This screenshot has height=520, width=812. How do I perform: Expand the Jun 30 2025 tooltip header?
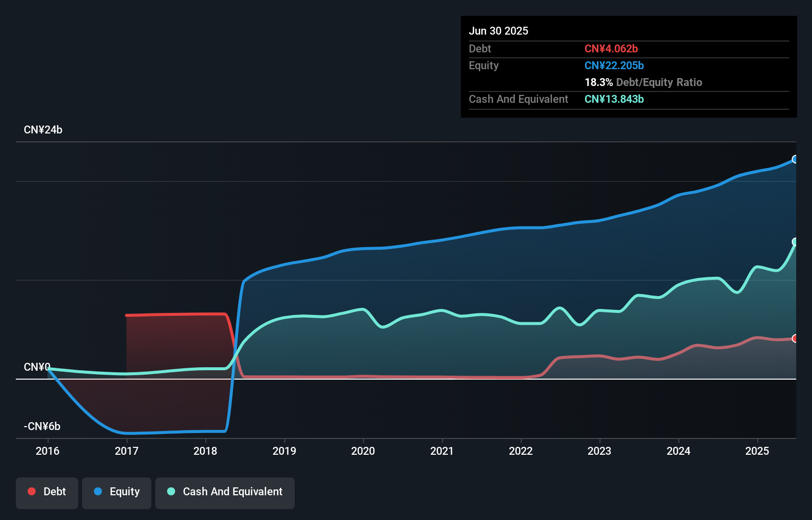click(x=498, y=31)
